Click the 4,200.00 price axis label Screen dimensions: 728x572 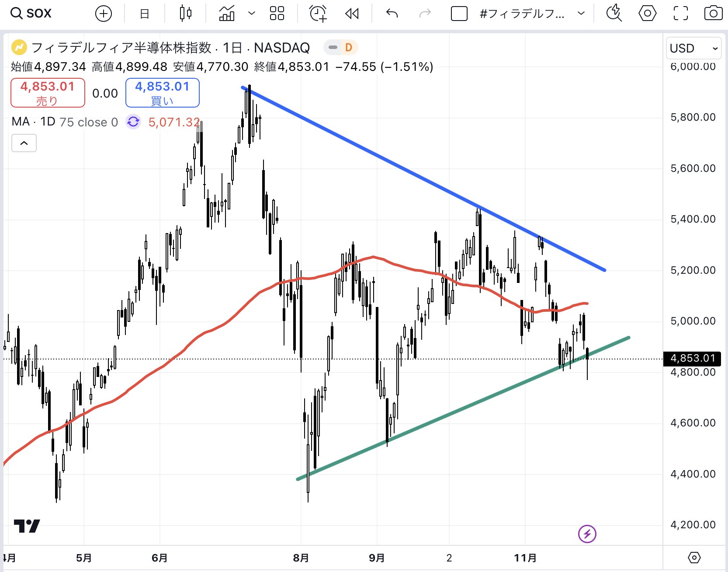click(693, 525)
